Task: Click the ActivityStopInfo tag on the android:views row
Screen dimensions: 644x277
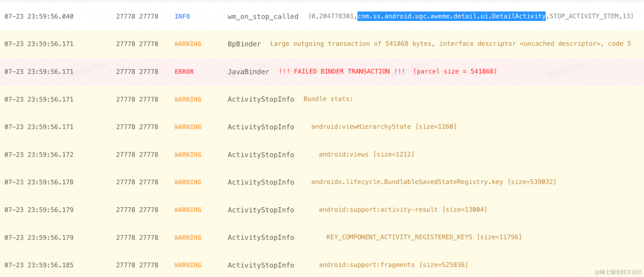Action: tap(261, 154)
